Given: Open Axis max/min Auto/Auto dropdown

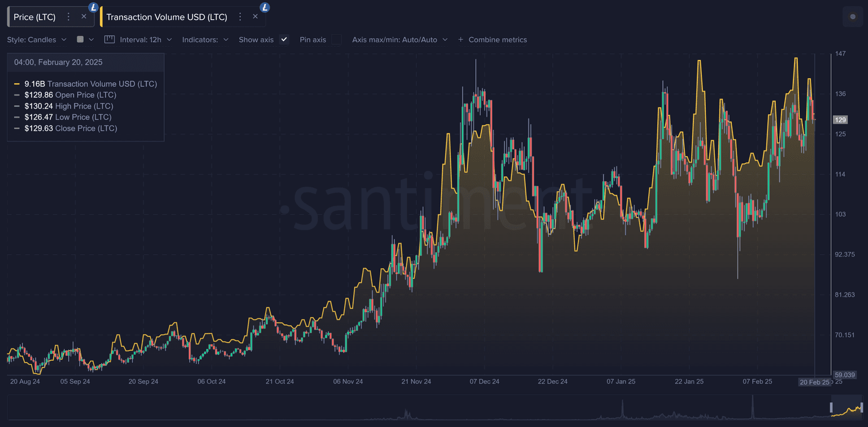Looking at the screenshot, I should coord(400,40).
